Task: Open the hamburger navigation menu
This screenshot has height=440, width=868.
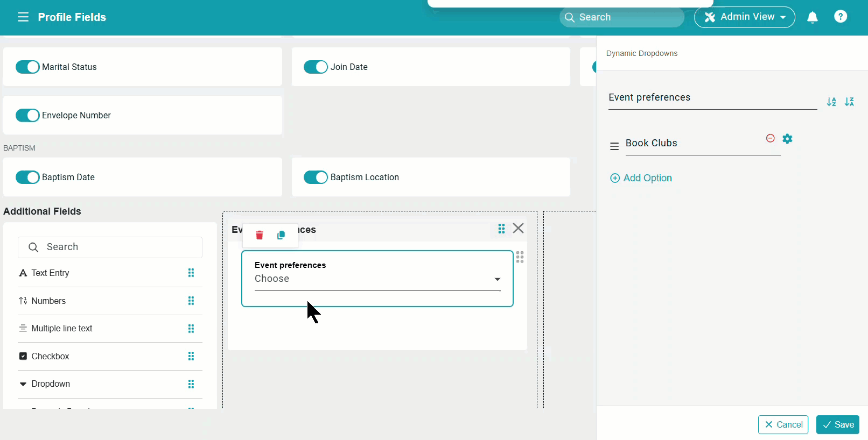Action: tap(23, 17)
